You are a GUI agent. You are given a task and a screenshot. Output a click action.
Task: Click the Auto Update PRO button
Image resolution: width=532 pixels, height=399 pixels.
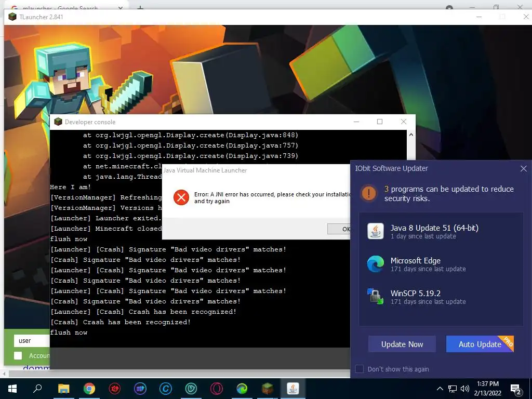(x=480, y=344)
